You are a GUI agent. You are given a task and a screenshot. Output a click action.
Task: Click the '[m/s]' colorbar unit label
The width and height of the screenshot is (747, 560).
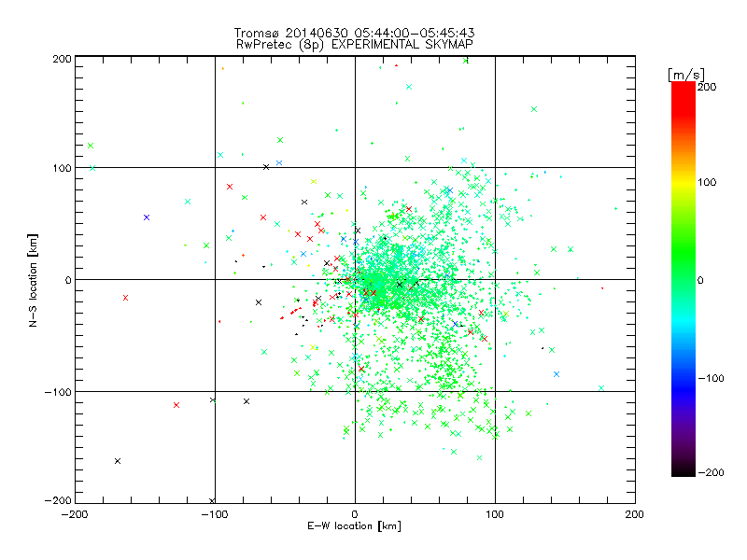coord(685,75)
